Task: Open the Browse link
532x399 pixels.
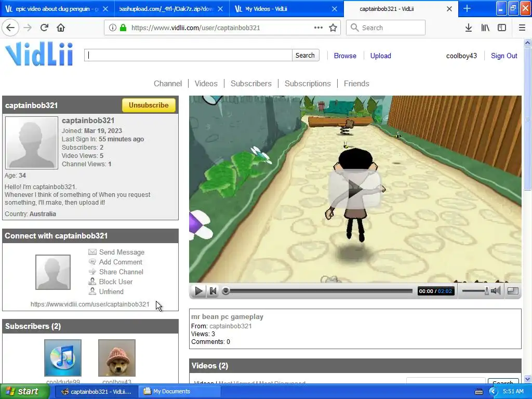Action: (345, 56)
